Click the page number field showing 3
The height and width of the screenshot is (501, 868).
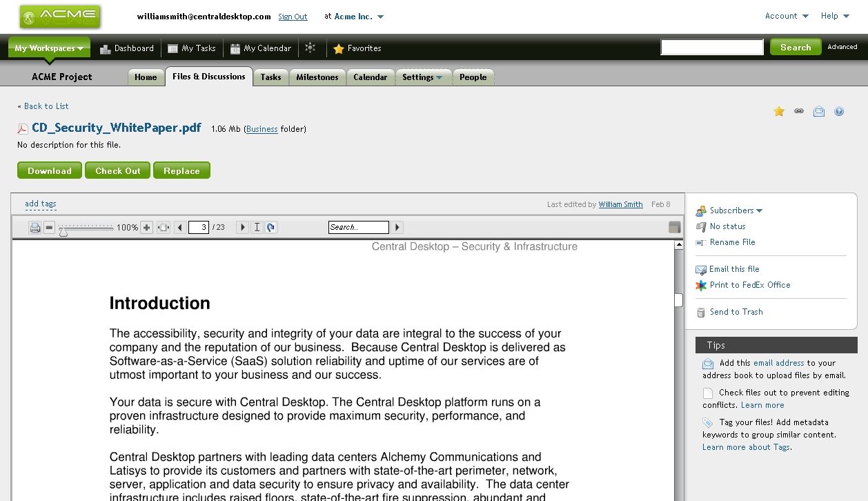point(199,227)
